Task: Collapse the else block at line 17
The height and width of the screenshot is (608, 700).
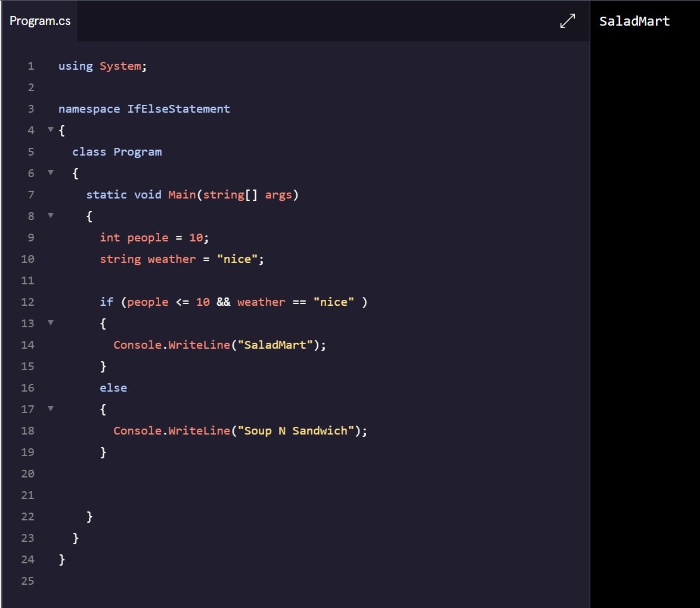Action: coord(51,408)
